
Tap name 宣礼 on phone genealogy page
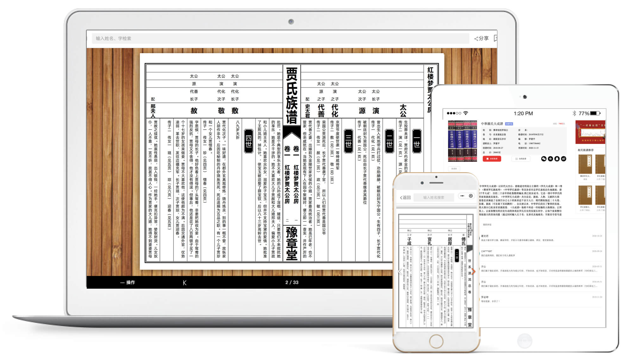click(430, 241)
